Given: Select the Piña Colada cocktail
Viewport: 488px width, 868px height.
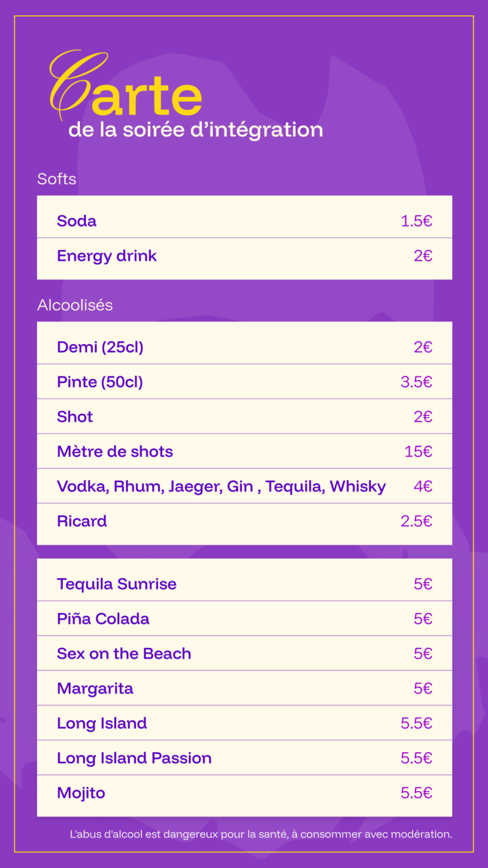Looking at the screenshot, I should (x=103, y=619).
